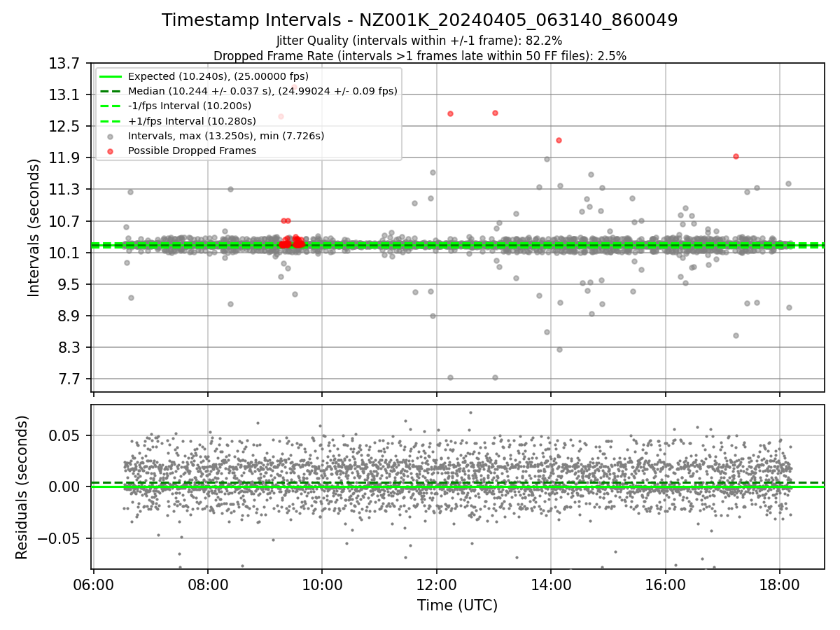
Task: Click legend entry 'Possible Dropped Frames'
Action: tap(192, 150)
